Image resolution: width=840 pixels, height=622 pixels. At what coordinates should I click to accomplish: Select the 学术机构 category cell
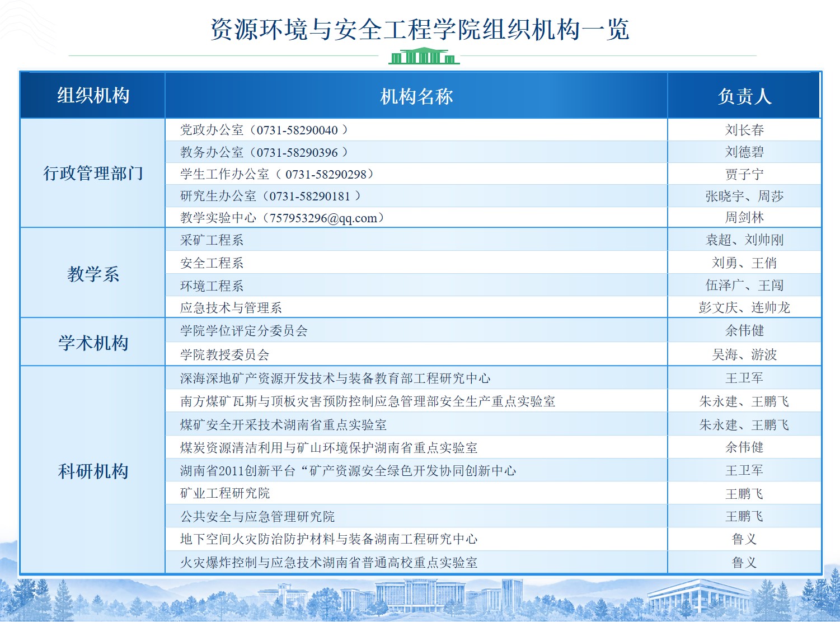click(x=93, y=342)
